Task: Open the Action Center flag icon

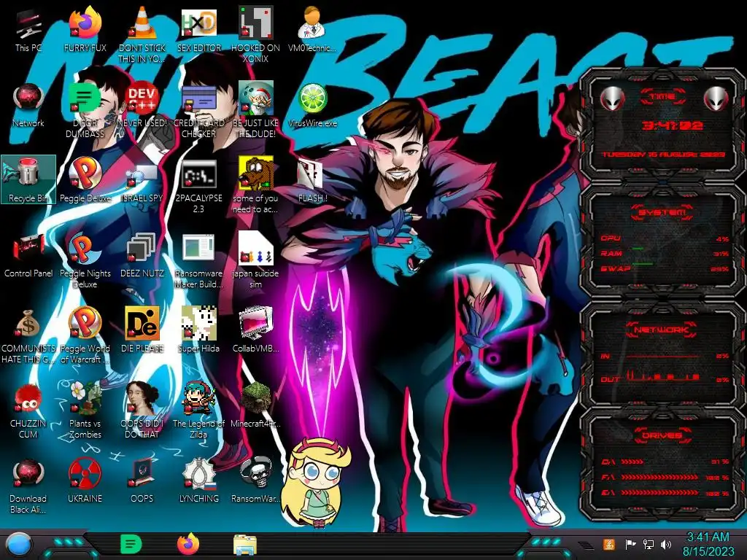Action: 630,544
